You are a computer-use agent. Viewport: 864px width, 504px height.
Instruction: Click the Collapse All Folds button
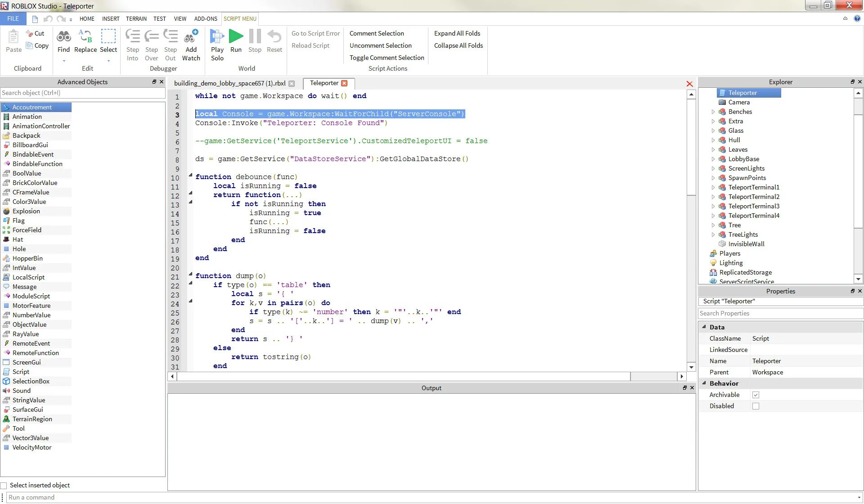tap(458, 45)
